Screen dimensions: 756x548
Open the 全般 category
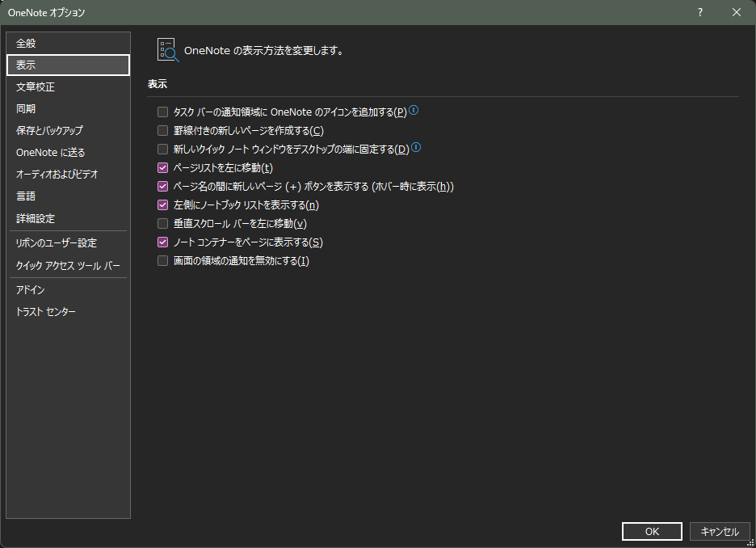pyautogui.click(x=68, y=44)
